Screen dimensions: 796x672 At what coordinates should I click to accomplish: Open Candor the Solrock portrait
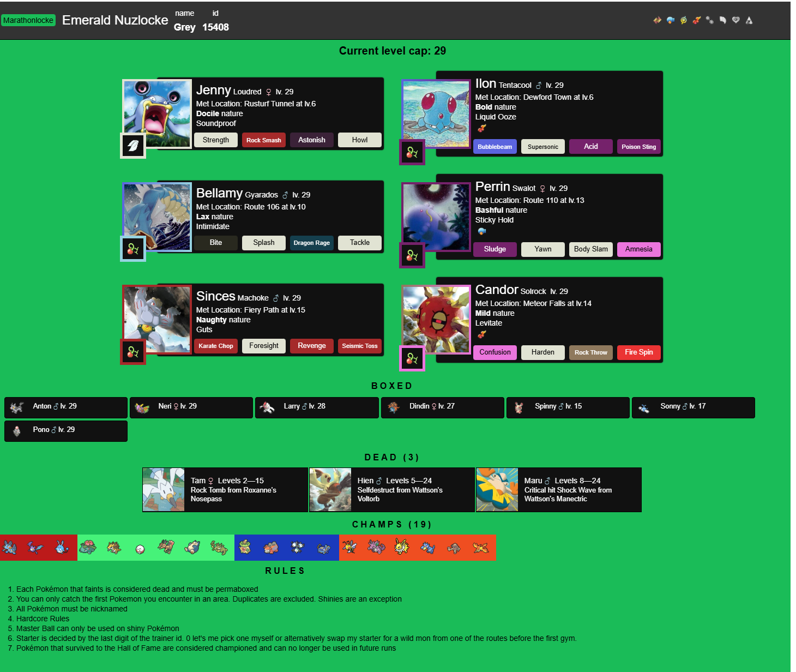[x=436, y=320]
